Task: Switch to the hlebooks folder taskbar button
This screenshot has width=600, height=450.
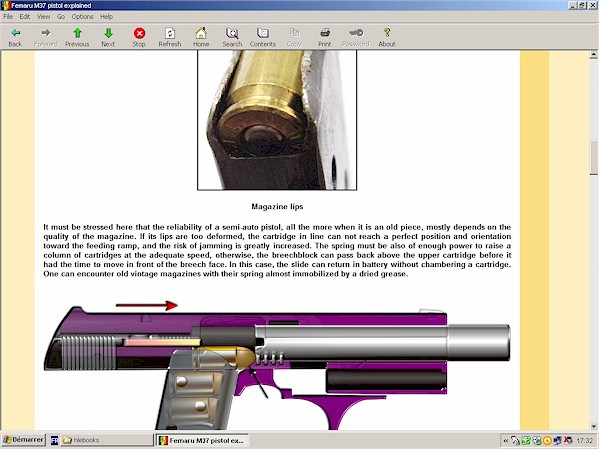Action: (x=106, y=440)
